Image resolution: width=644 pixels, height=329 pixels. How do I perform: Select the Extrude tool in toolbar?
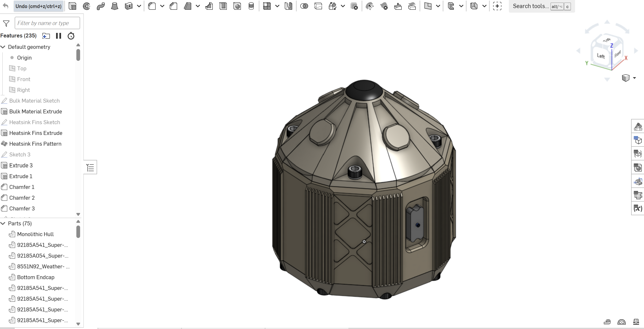point(72,6)
